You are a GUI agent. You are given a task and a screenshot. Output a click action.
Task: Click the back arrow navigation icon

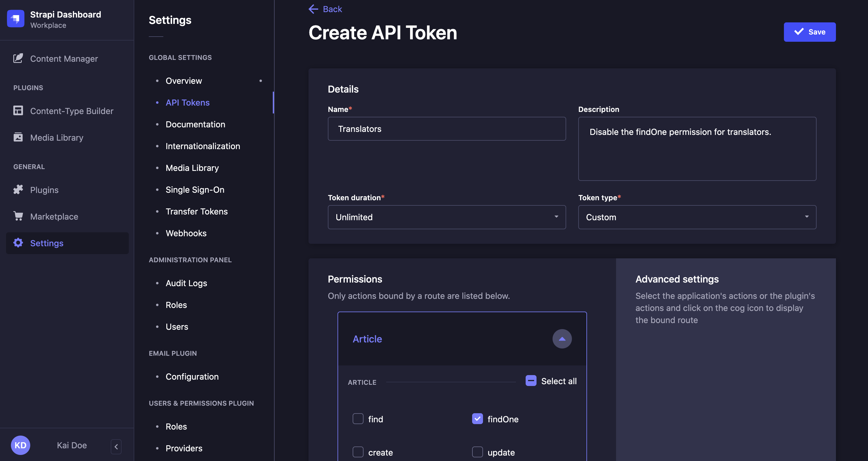click(x=313, y=8)
